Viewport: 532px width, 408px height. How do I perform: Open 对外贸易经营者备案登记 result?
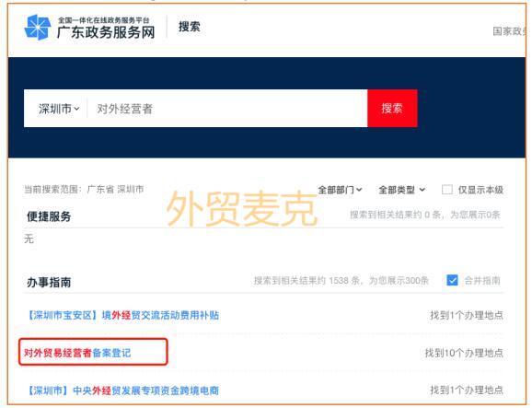point(77,353)
